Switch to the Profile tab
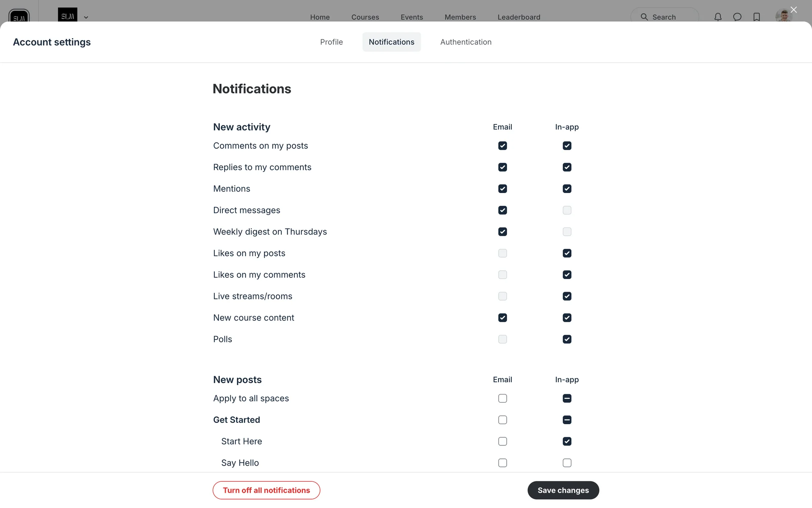Image resolution: width=812 pixels, height=508 pixels. click(331, 42)
